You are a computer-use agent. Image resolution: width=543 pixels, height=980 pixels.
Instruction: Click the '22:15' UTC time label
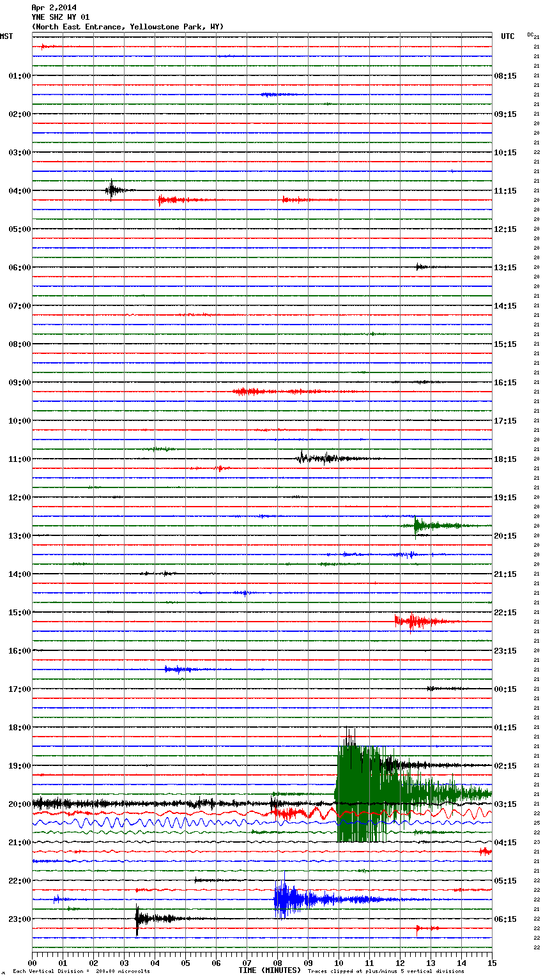[x=505, y=613]
